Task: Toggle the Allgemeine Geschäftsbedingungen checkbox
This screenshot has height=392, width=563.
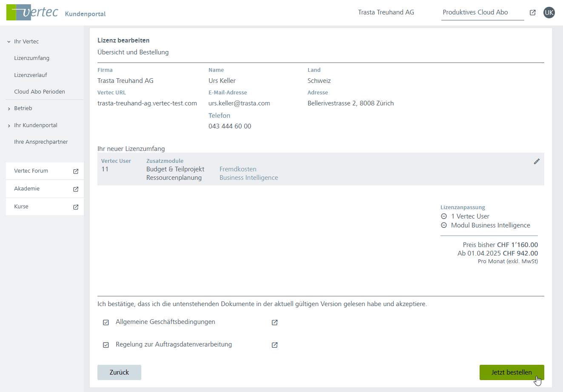Action: [x=106, y=322]
